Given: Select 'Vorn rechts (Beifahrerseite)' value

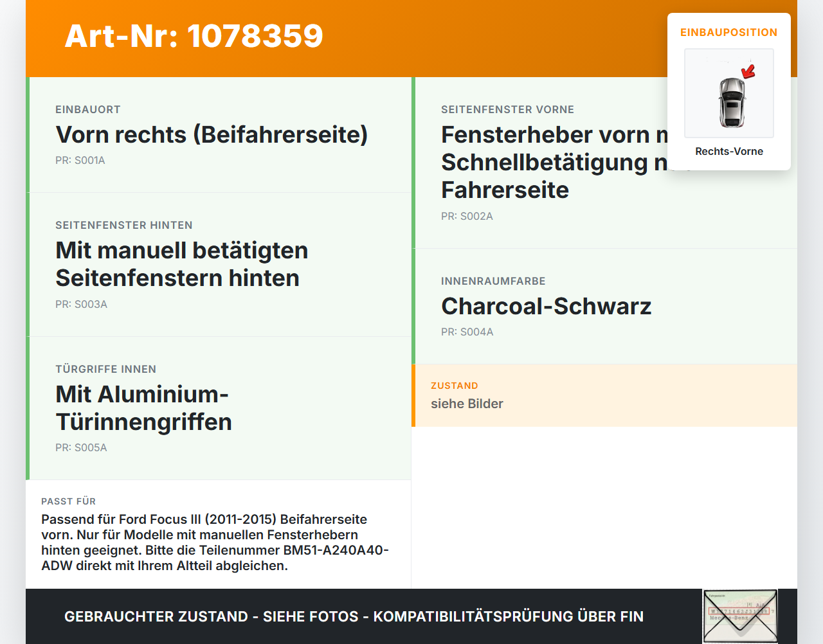Looking at the screenshot, I should [212, 134].
